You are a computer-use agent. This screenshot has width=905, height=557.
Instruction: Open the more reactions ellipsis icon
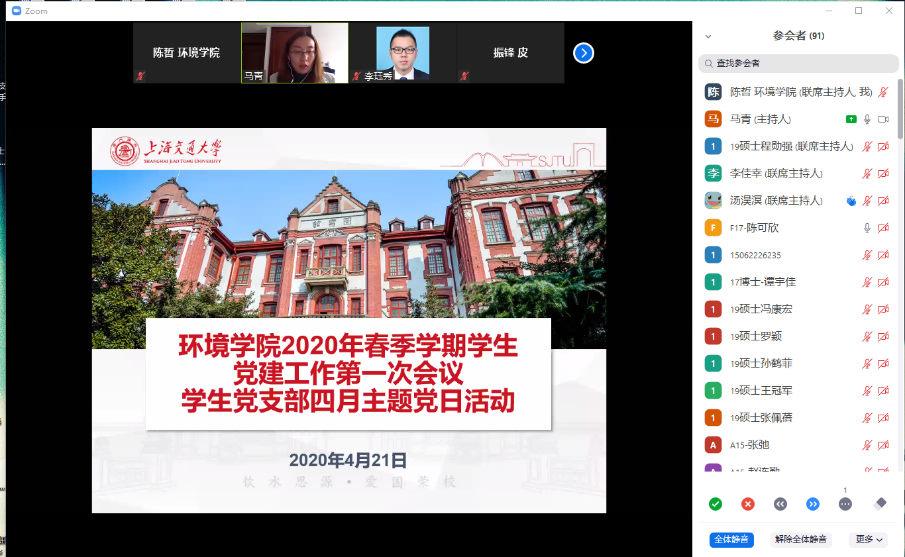845,504
